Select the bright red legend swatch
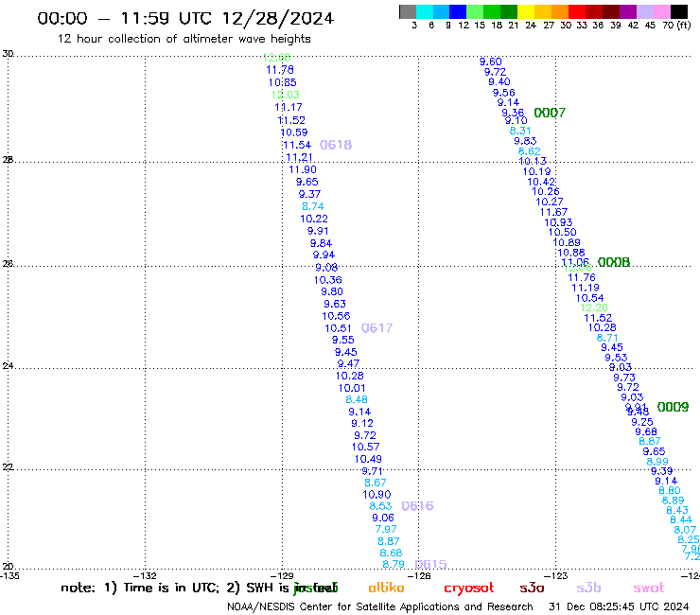700x615 pixels. click(577, 11)
